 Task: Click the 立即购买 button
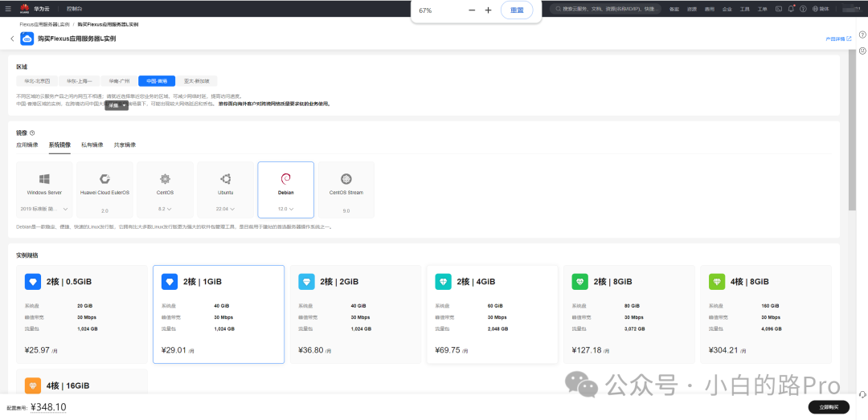coord(829,406)
